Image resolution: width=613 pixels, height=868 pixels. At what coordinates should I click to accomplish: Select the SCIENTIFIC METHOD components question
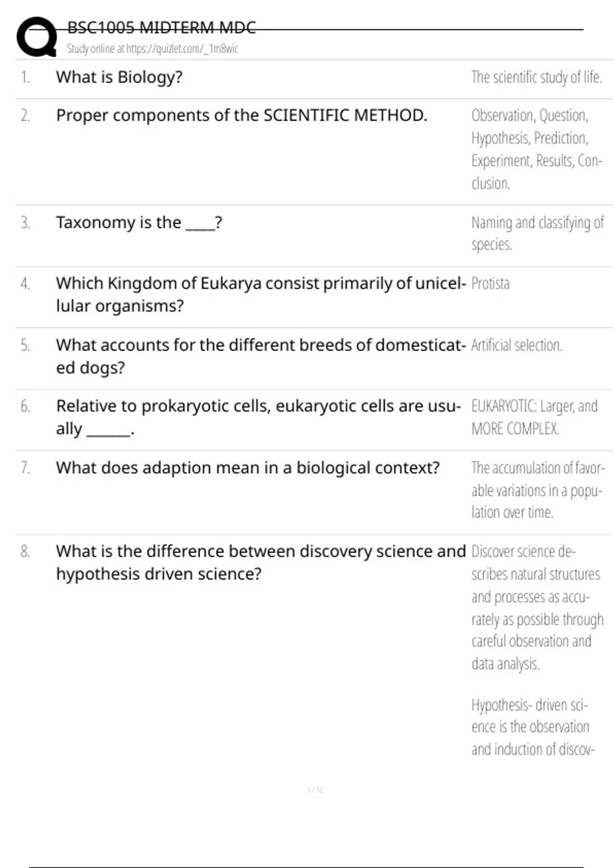tap(241, 115)
